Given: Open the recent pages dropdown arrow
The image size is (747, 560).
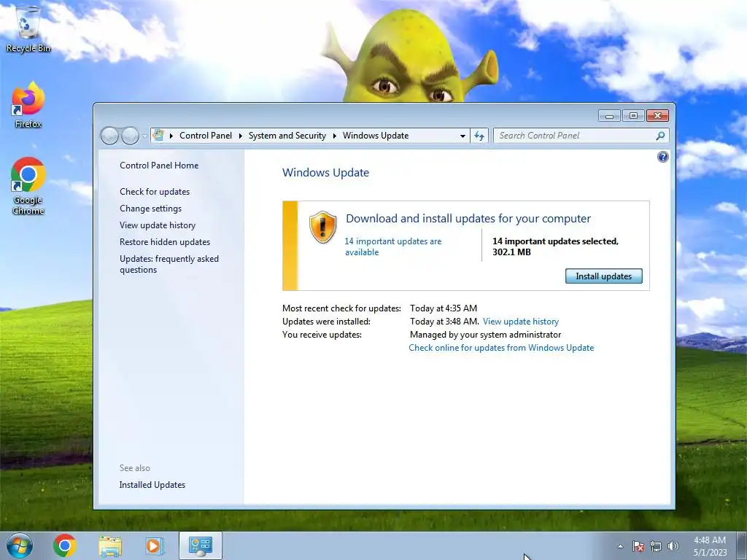Looking at the screenshot, I should tap(145, 136).
